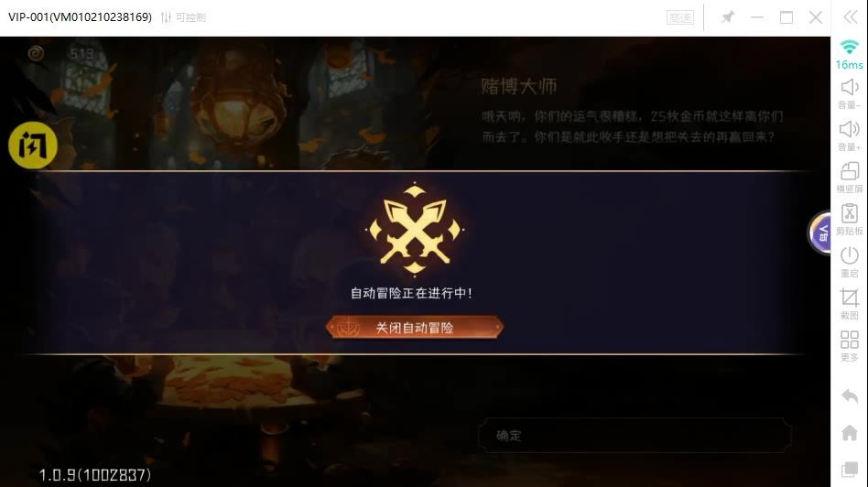
Task: Open recent apps icon in sidebar
Action: 849,470
